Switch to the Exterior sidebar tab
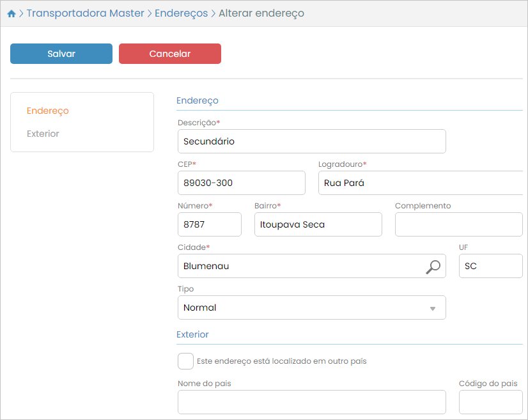The height and width of the screenshot is (420, 528). point(43,134)
